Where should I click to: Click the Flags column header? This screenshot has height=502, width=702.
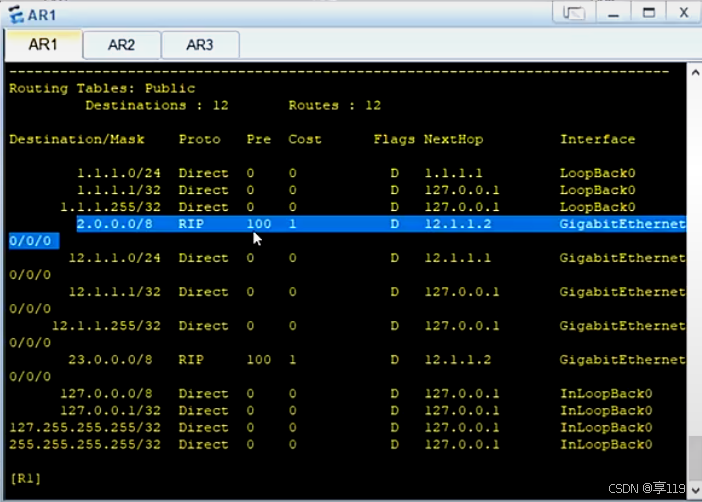(x=394, y=140)
